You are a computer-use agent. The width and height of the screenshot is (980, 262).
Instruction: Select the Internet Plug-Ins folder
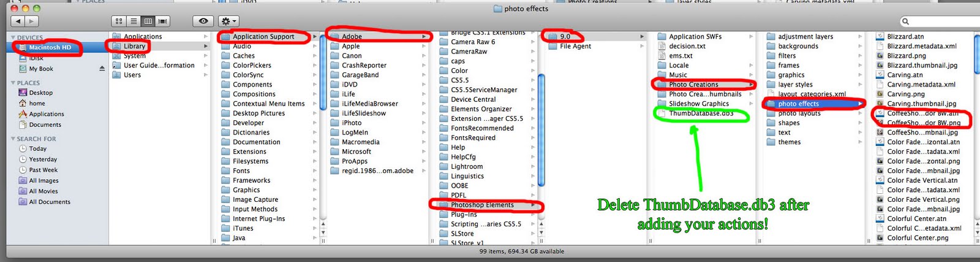(x=258, y=218)
